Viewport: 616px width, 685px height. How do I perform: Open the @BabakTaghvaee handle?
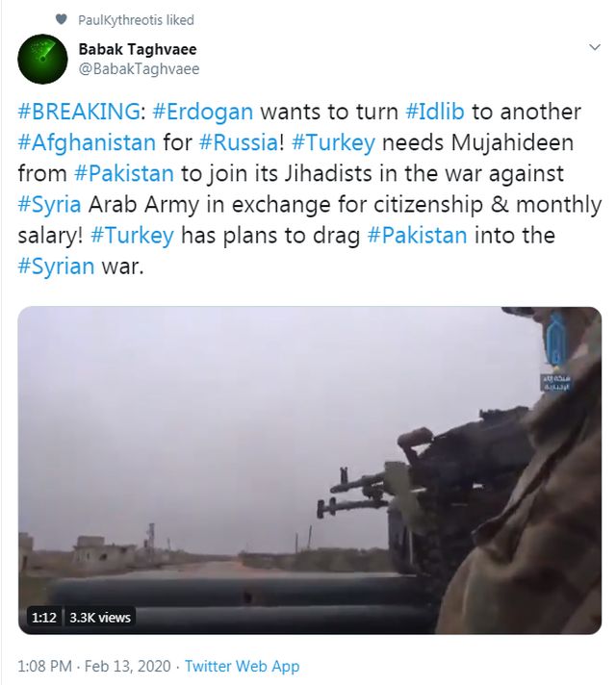[139, 69]
